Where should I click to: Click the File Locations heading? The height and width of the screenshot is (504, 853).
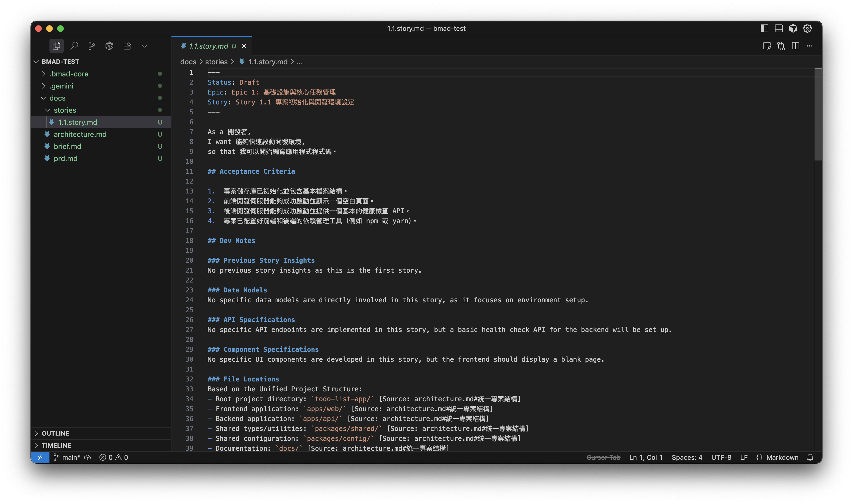pos(243,379)
